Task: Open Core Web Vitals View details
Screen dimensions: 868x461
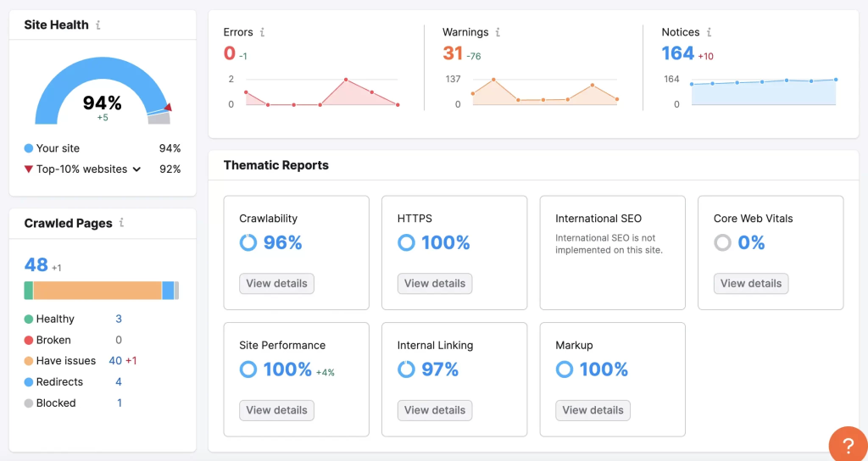Action: click(x=751, y=283)
